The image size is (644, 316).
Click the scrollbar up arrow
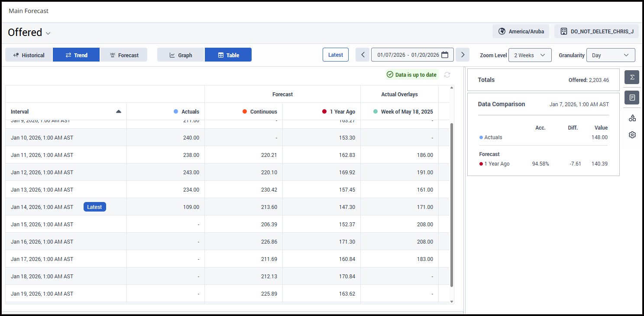(x=452, y=88)
